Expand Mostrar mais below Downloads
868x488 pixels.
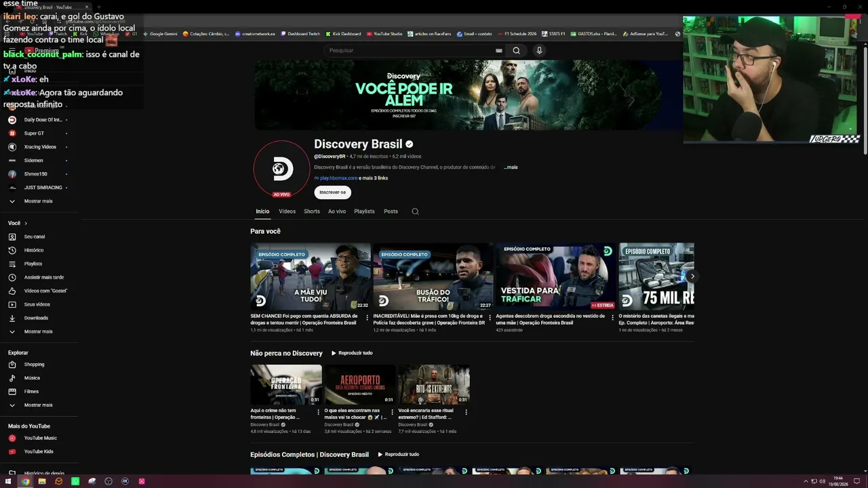tap(38, 331)
